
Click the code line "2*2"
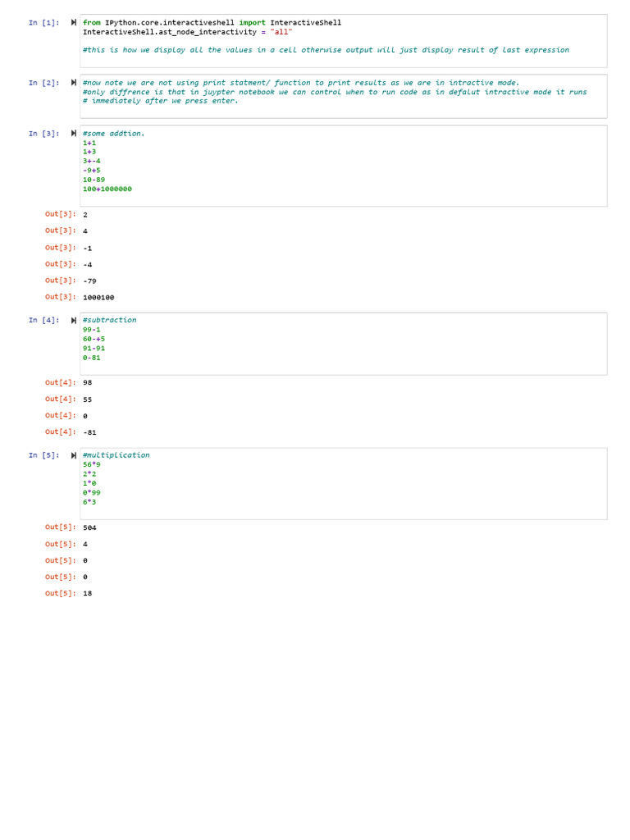pos(89,474)
